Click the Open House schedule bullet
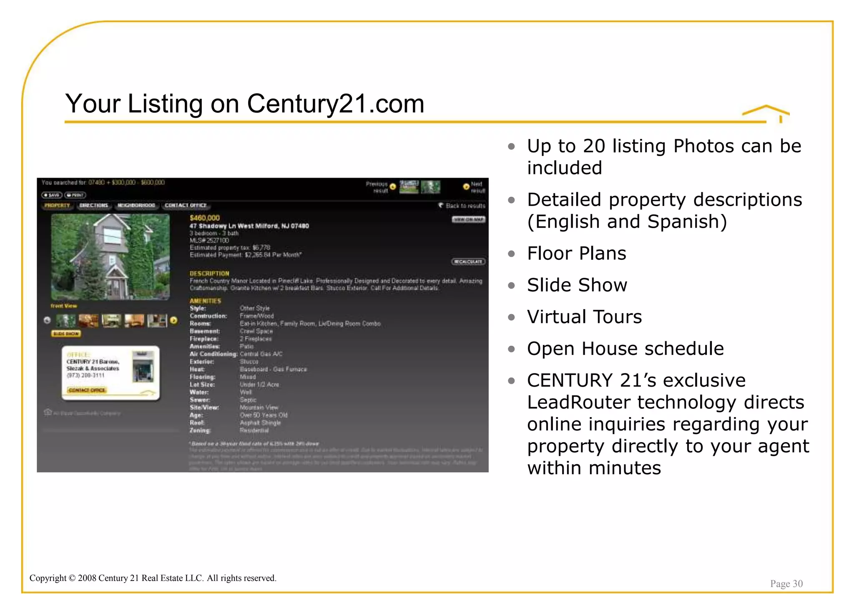This screenshot has width=854, height=616. coord(625,349)
